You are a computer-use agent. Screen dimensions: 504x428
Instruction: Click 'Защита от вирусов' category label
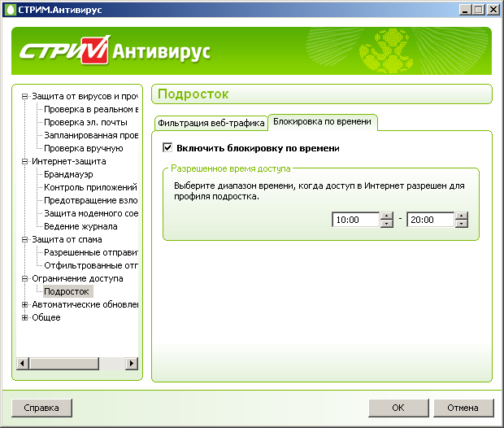[x=85, y=96]
